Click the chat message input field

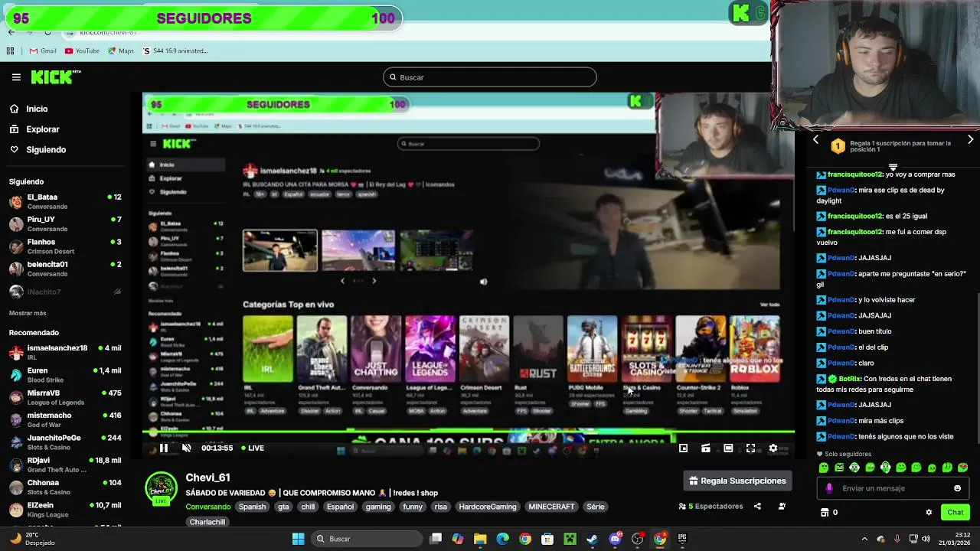click(x=895, y=488)
